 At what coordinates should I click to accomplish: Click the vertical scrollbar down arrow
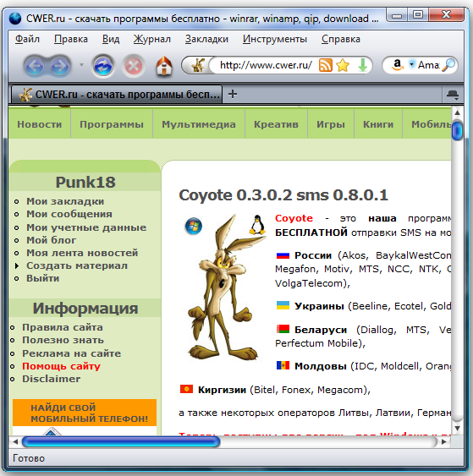[457, 429]
